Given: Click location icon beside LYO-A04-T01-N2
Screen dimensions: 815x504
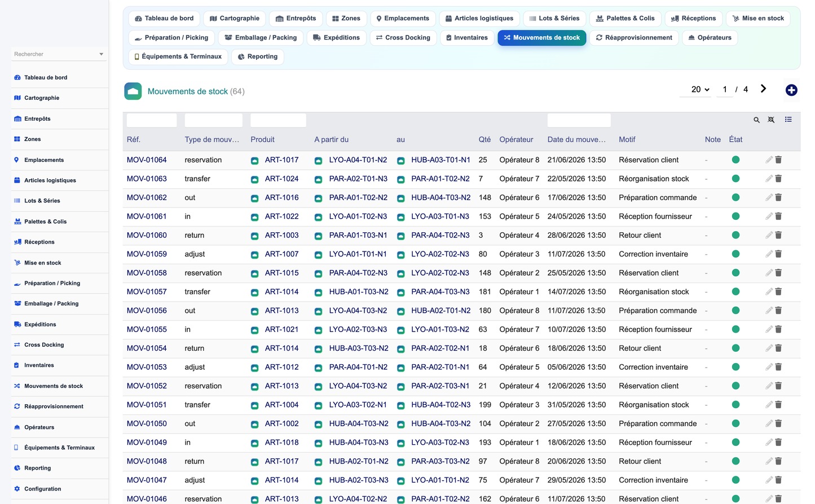Looking at the screenshot, I should [x=318, y=161].
